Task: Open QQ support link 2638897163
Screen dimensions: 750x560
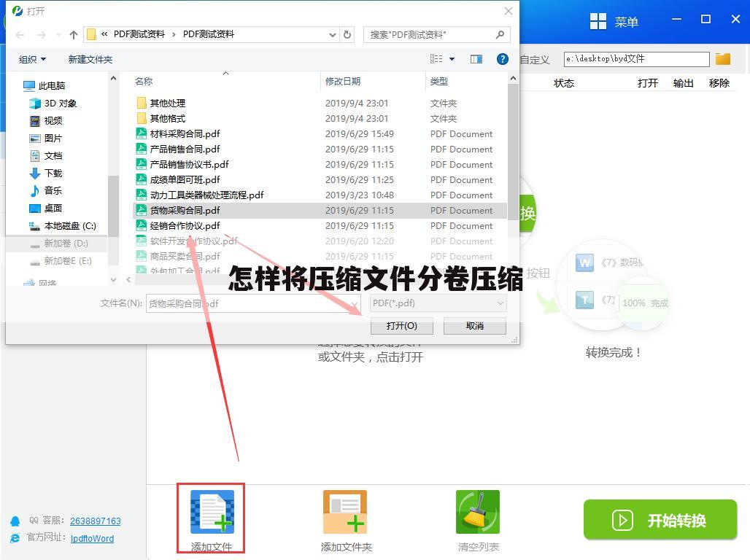Action: (95, 521)
